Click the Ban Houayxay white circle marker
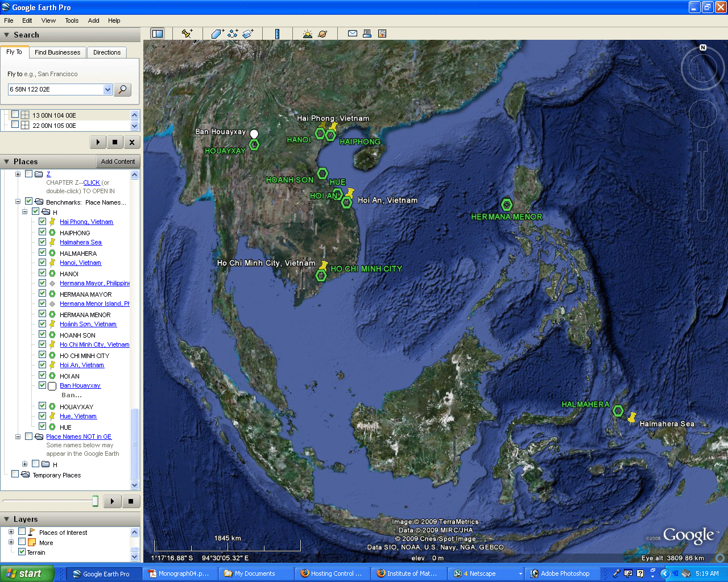This screenshot has height=582, width=728. 254,134
